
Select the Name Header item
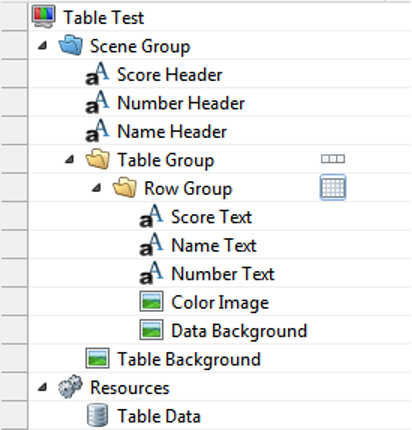[172, 131]
